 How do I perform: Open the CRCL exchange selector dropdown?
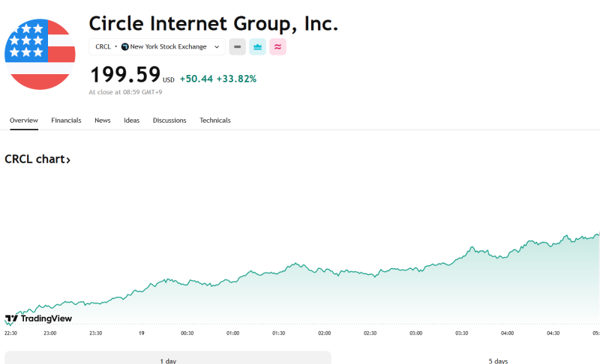tap(157, 47)
